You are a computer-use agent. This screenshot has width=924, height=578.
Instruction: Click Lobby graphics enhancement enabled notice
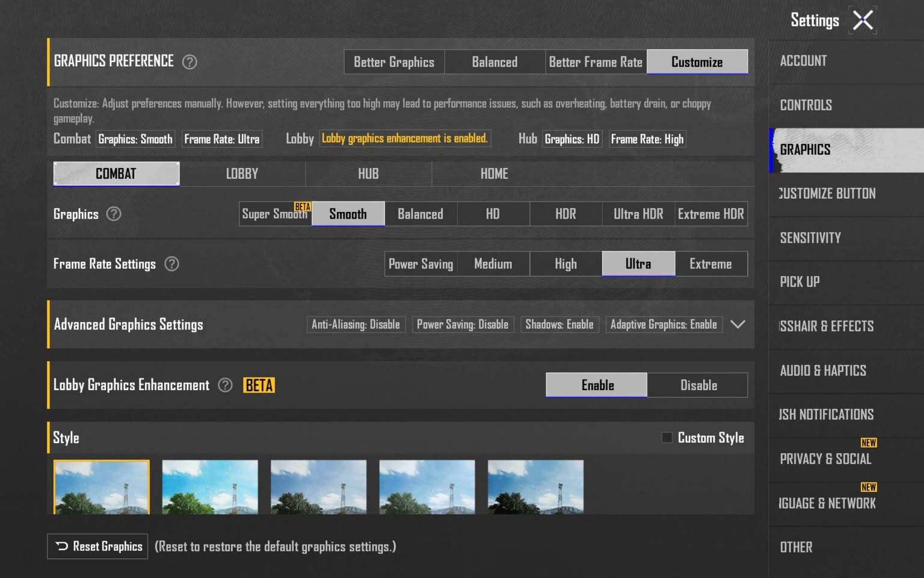[405, 138]
